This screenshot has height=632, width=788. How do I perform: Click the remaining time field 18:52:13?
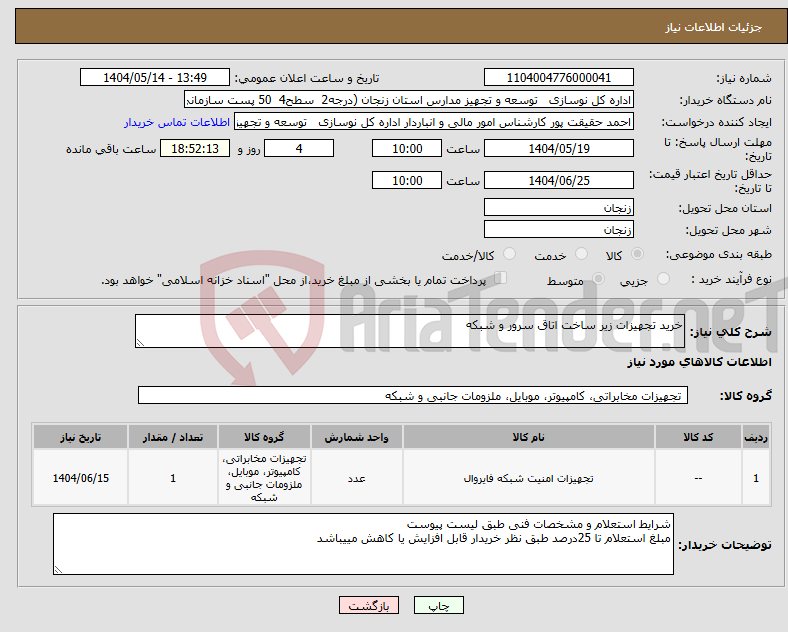tap(195, 149)
